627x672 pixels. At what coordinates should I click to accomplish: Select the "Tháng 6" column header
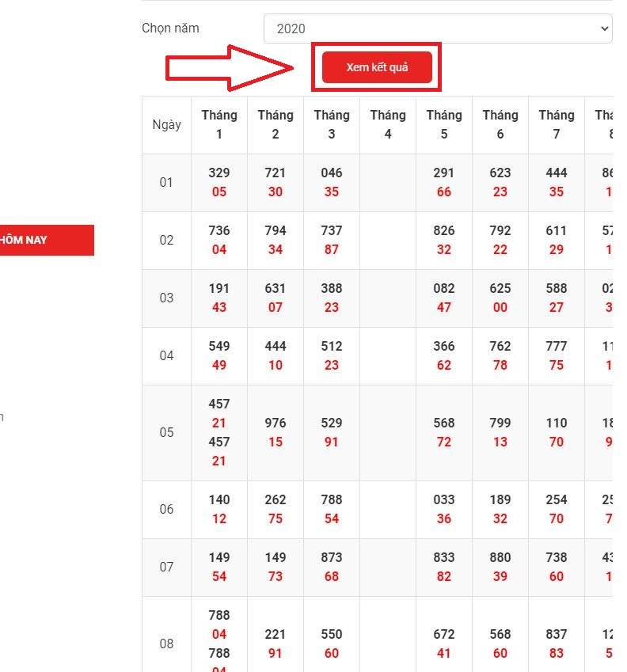click(500, 125)
